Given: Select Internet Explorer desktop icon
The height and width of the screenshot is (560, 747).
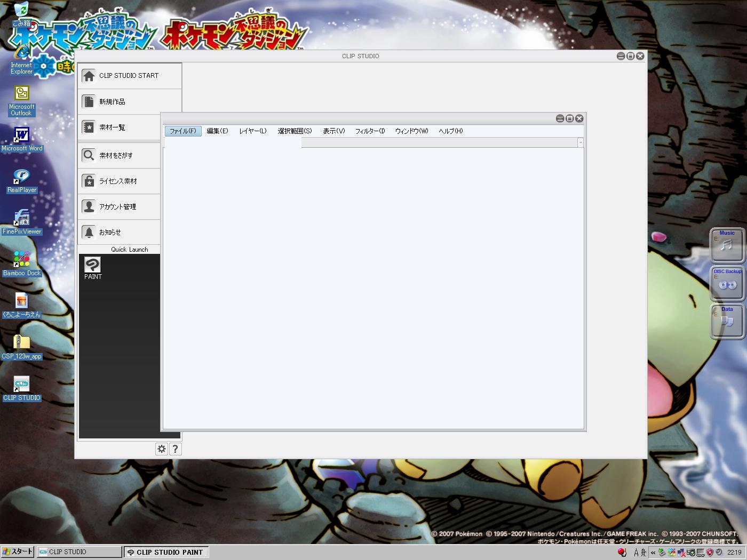Looking at the screenshot, I should (x=21, y=59).
